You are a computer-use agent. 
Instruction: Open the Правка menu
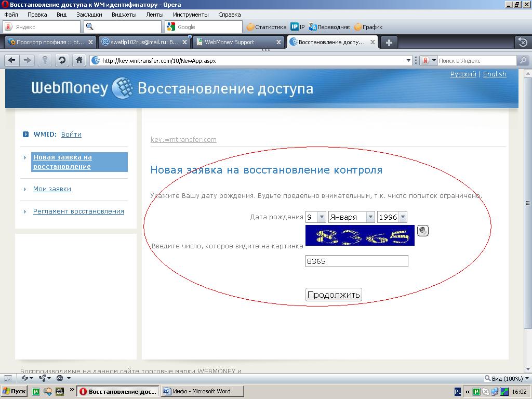click(37, 15)
